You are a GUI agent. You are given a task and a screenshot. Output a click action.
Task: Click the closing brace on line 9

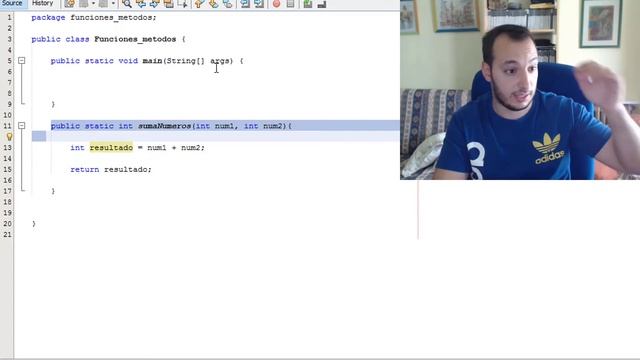(x=53, y=104)
